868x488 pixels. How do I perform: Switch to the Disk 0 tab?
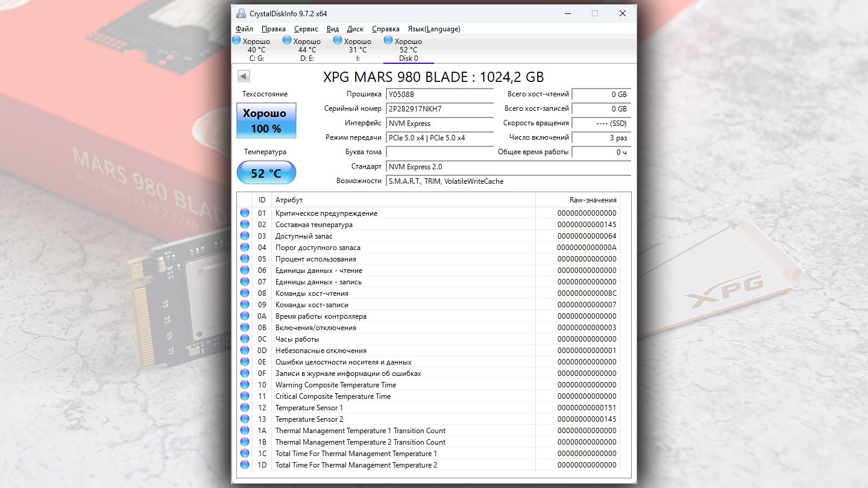[x=408, y=49]
